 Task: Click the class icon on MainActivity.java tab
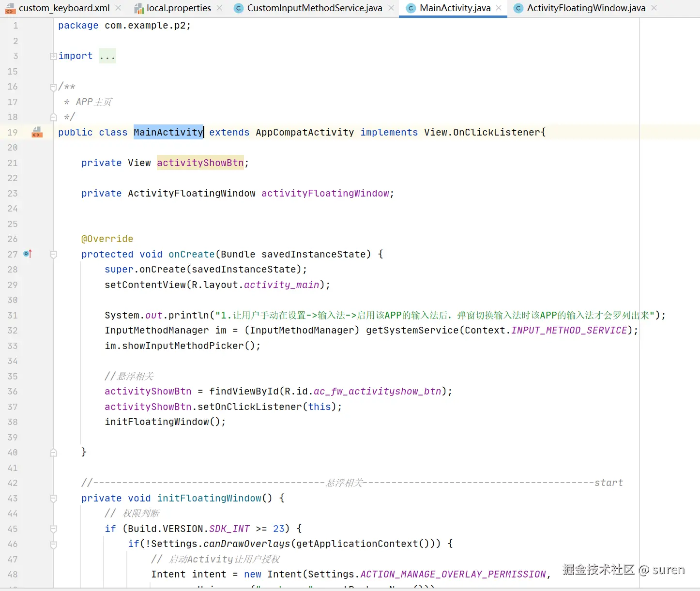(x=411, y=8)
